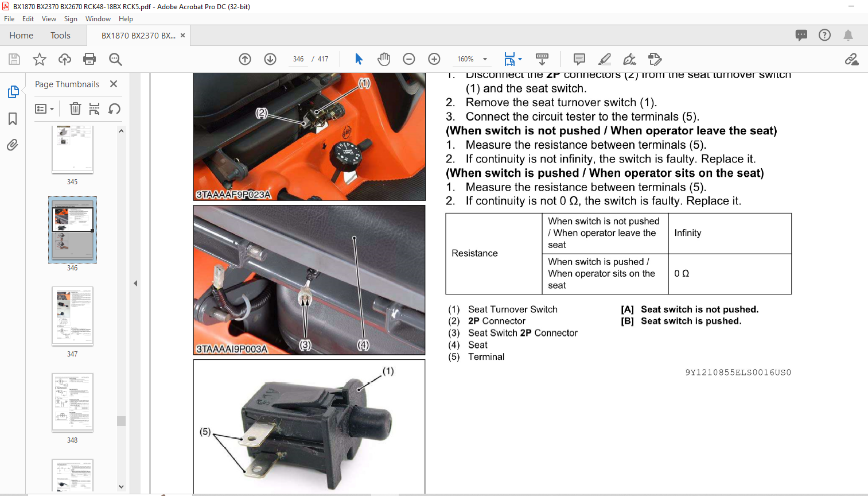The image size is (868, 496).
Task: Open the Sign menu
Action: tap(71, 19)
